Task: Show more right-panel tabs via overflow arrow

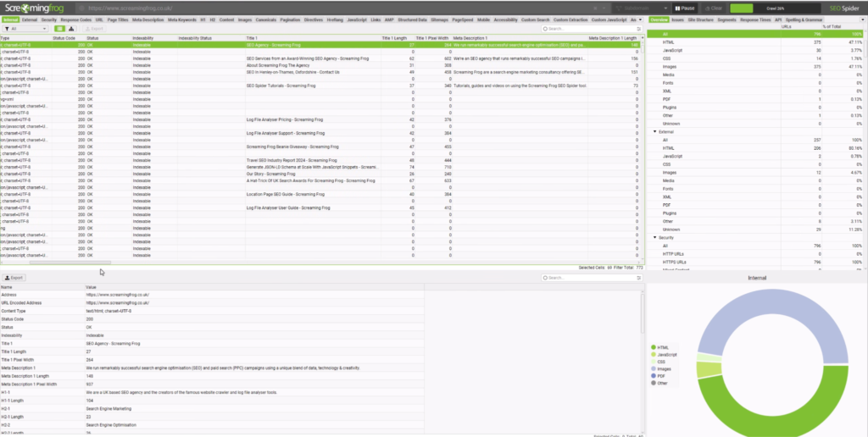Action: tap(862, 20)
